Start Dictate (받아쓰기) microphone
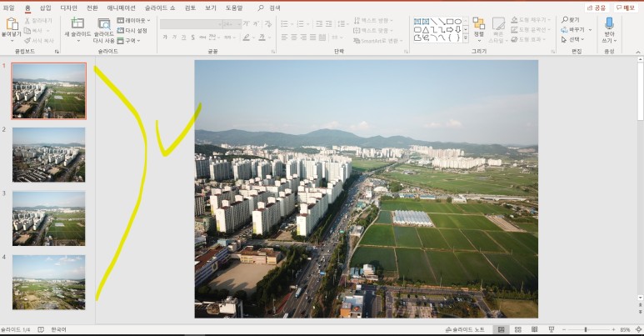 click(609, 23)
